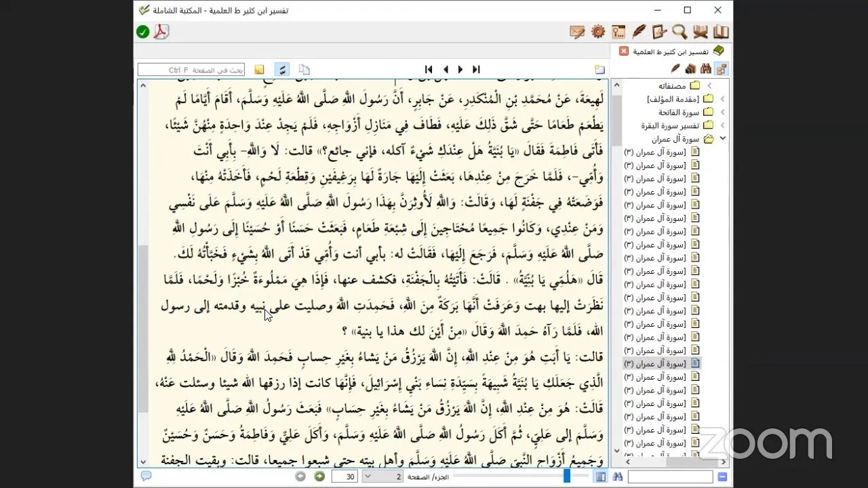This screenshot has width=868, height=488.
Task: Click the yellow sticky note icon above sidebar
Action: [599, 69]
